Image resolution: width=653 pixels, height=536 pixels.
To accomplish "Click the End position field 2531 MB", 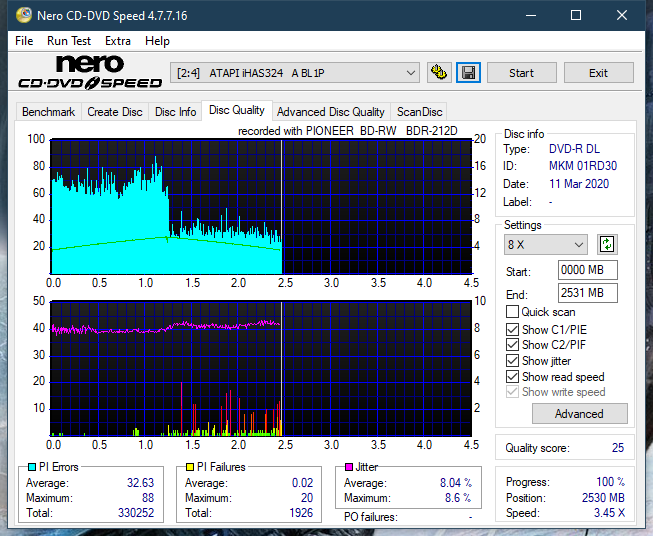I will click(588, 293).
